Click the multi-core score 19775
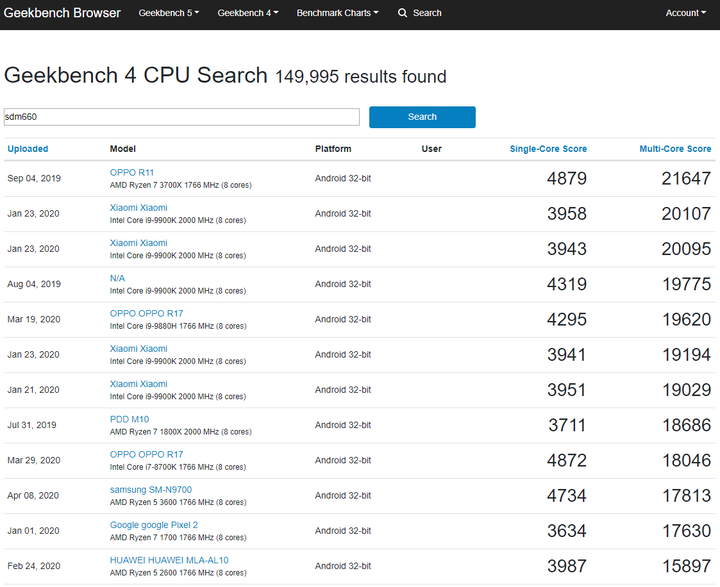720x587 pixels. pos(686,284)
